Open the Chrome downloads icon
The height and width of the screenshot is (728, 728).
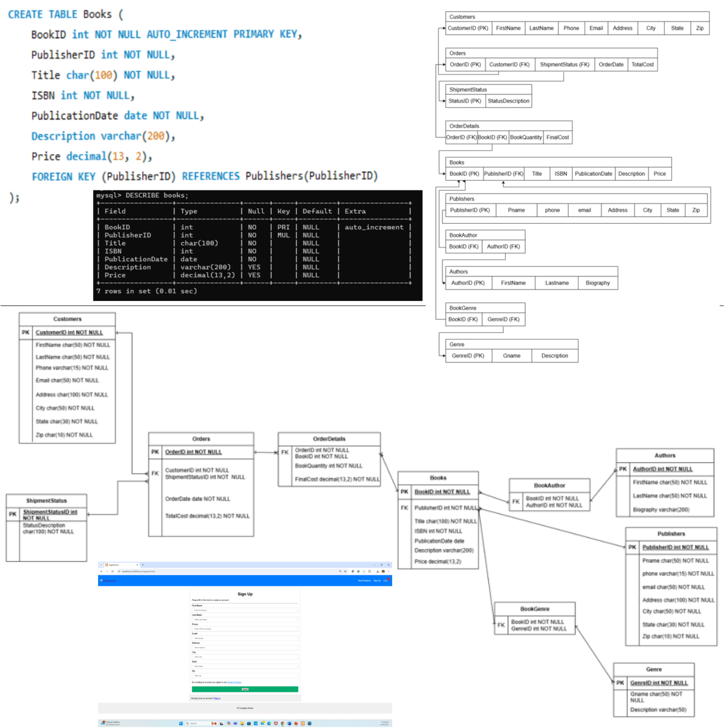[x=377, y=571]
